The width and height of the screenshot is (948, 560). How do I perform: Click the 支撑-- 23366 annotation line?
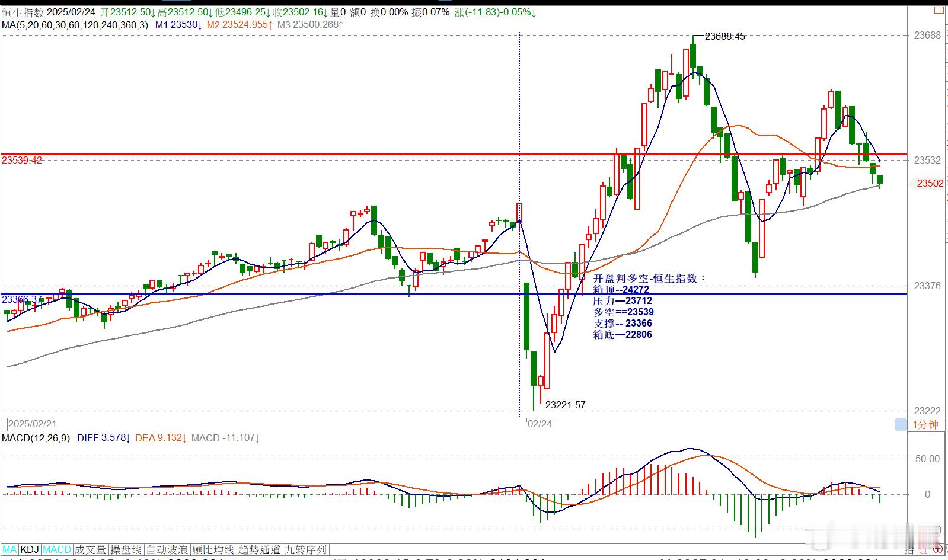(x=623, y=324)
